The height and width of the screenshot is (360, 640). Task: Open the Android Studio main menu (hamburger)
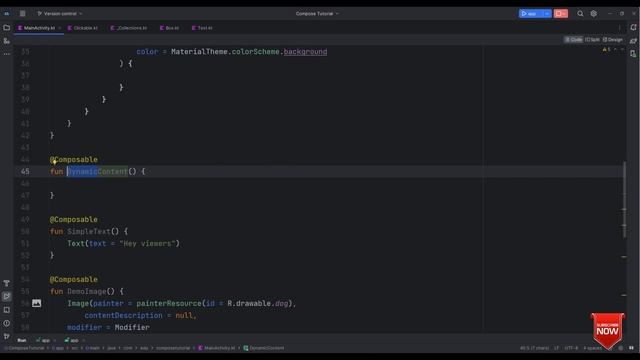click(x=22, y=13)
